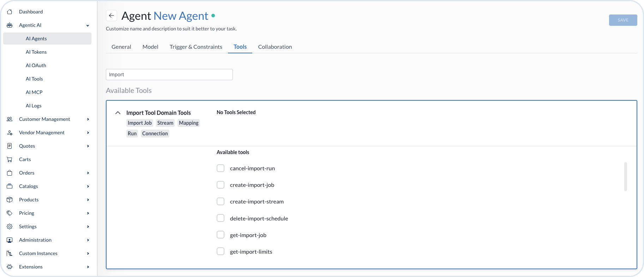The height and width of the screenshot is (277, 644).
Task: Click the Settings gear icon
Action: pos(10,226)
